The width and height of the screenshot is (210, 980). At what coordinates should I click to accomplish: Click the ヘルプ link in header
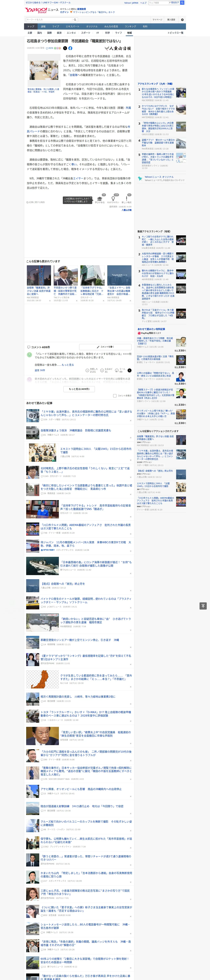click(143, 3)
